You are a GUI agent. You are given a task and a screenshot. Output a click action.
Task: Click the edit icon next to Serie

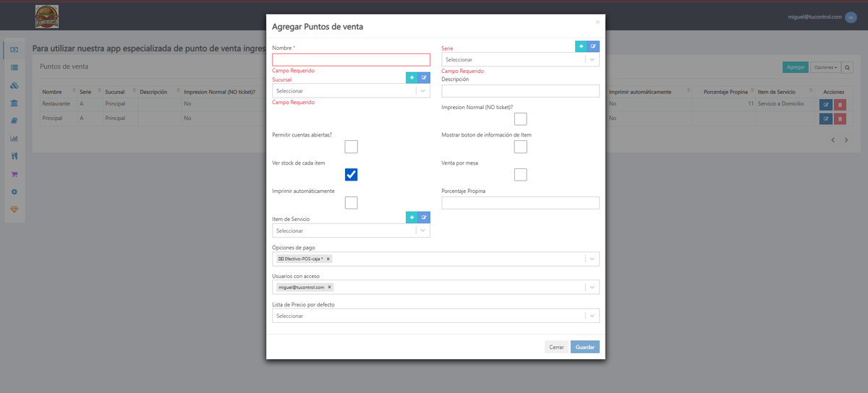click(594, 46)
